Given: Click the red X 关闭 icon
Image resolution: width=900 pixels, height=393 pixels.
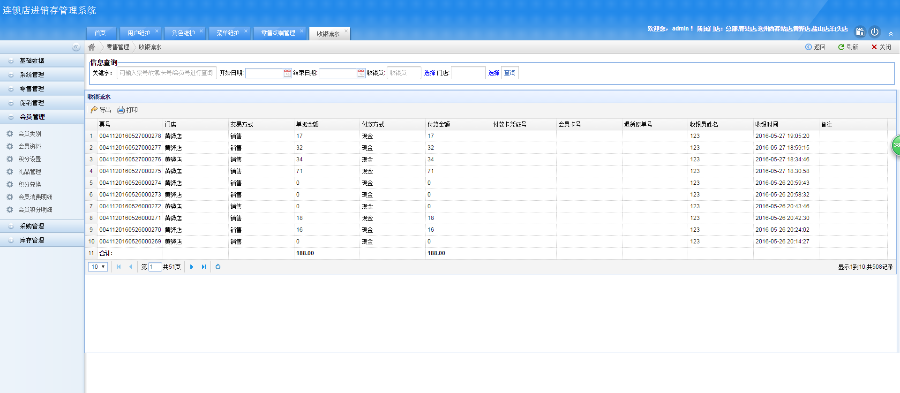Looking at the screenshot, I should (x=874, y=48).
